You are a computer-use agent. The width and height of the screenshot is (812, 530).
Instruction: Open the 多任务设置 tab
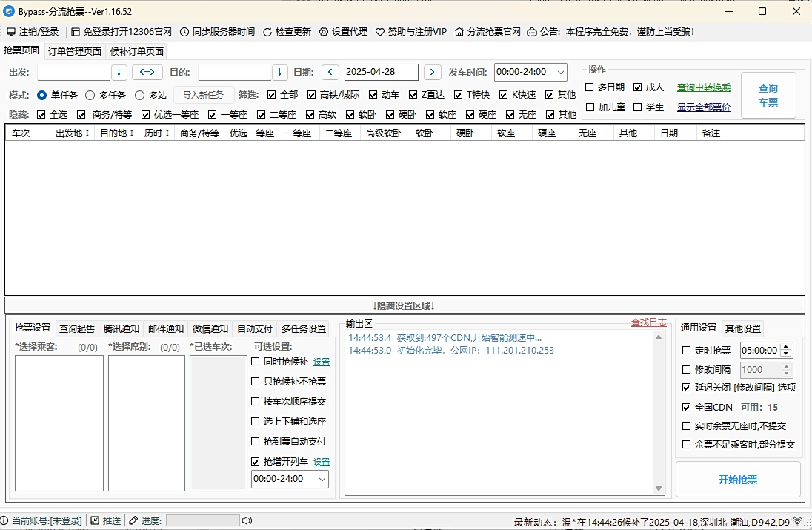[304, 328]
